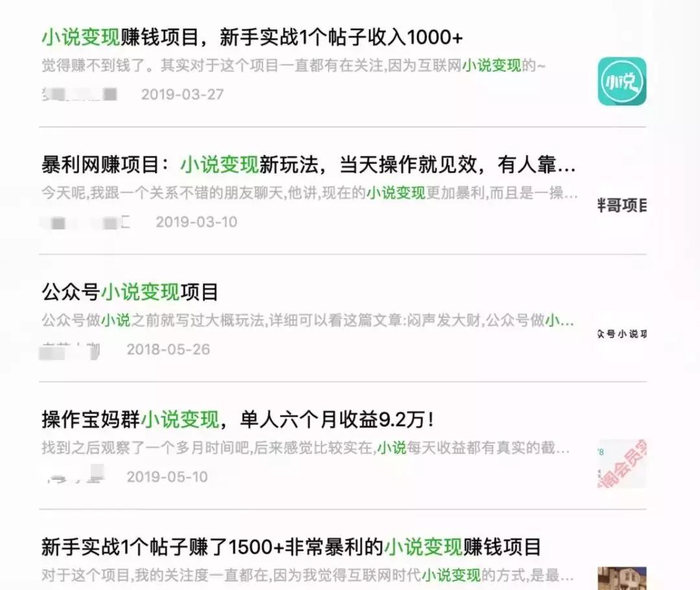This screenshot has height=590, width=700.
Task: Open article 暴利网赚项目 小说变现新玩法
Action: pyautogui.click(x=309, y=165)
